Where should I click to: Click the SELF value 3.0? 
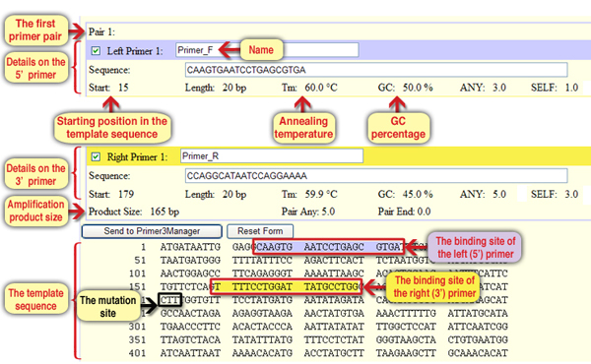coord(571,194)
